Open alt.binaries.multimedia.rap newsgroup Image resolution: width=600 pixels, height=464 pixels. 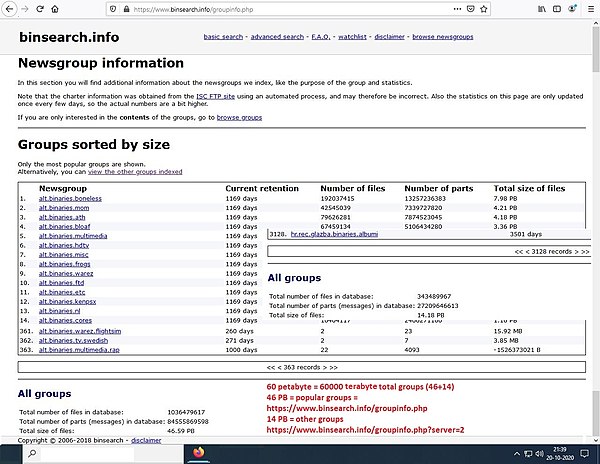pos(79,350)
